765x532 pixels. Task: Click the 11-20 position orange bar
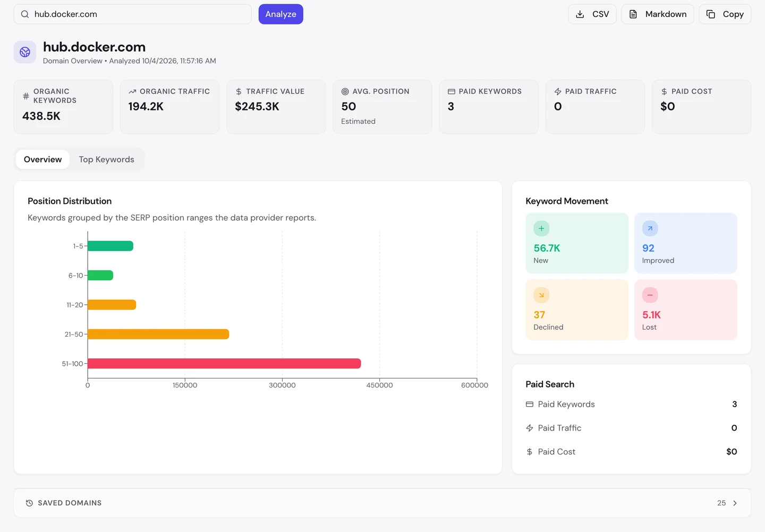click(x=112, y=305)
